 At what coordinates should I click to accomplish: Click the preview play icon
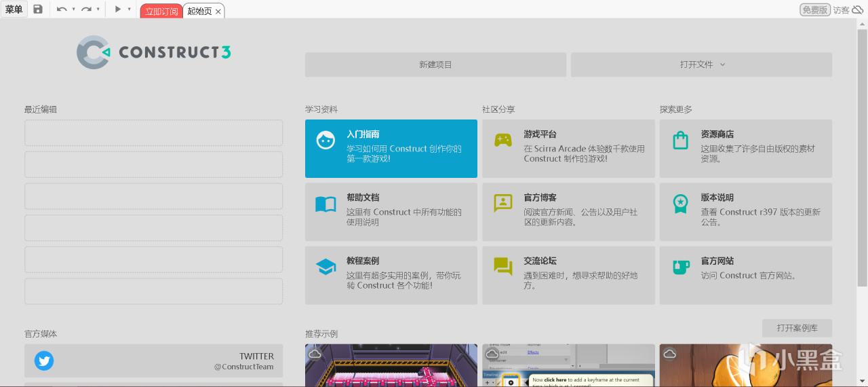pyautogui.click(x=118, y=10)
